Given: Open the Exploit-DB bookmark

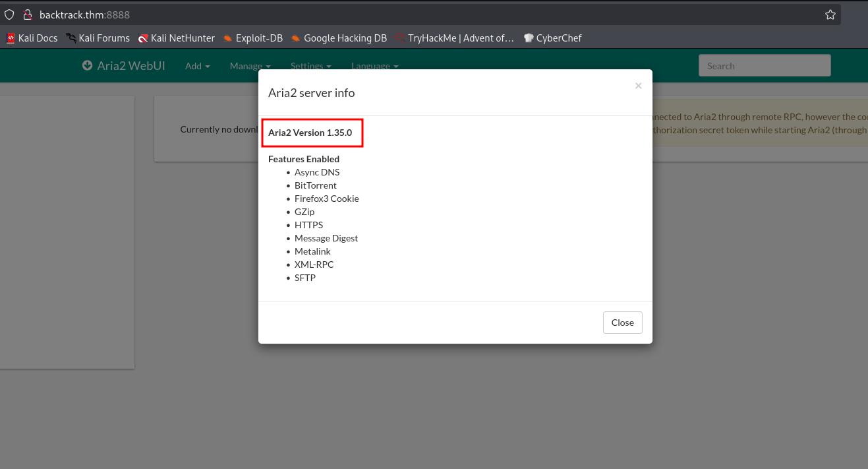Looking at the screenshot, I should click(253, 38).
